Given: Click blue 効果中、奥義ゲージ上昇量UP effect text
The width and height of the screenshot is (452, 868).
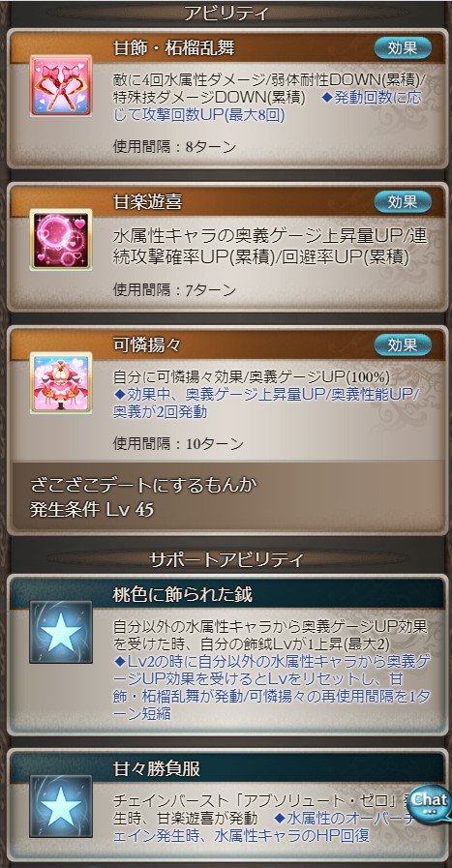Looking at the screenshot, I should [x=267, y=403].
